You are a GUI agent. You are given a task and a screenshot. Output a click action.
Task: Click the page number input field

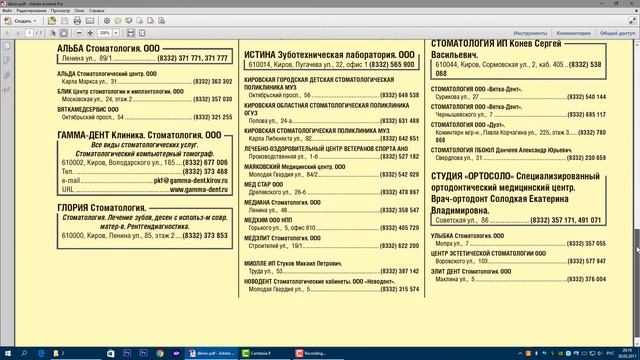coord(29,33)
